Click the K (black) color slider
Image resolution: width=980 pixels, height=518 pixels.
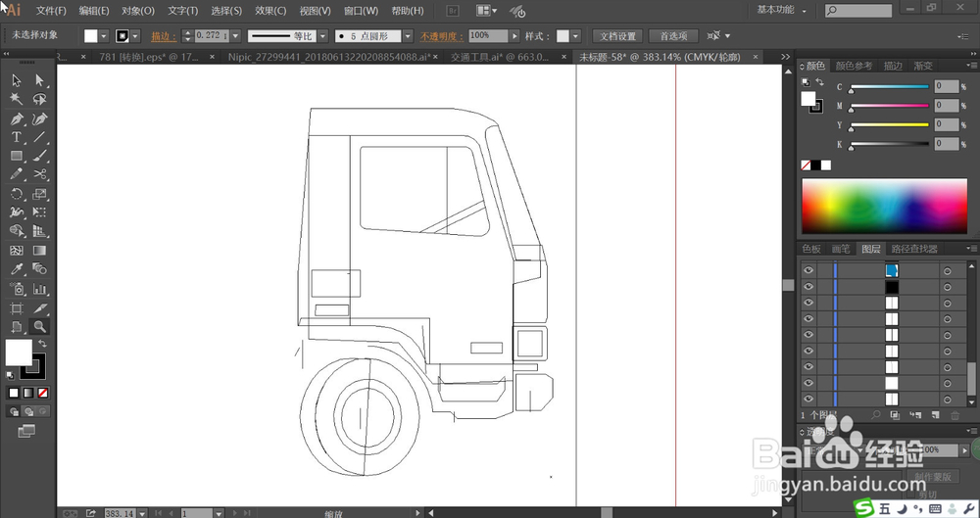pyautogui.click(x=890, y=144)
